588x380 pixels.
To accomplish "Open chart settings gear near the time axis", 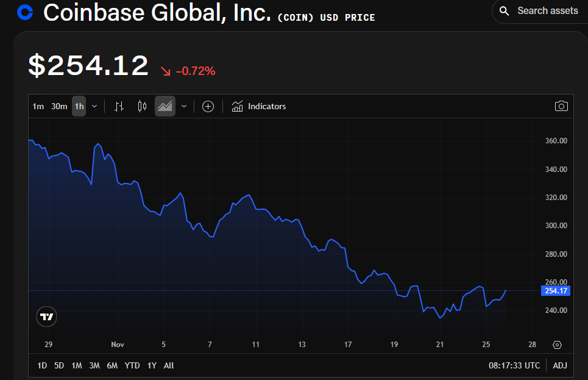I will [x=558, y=345].
